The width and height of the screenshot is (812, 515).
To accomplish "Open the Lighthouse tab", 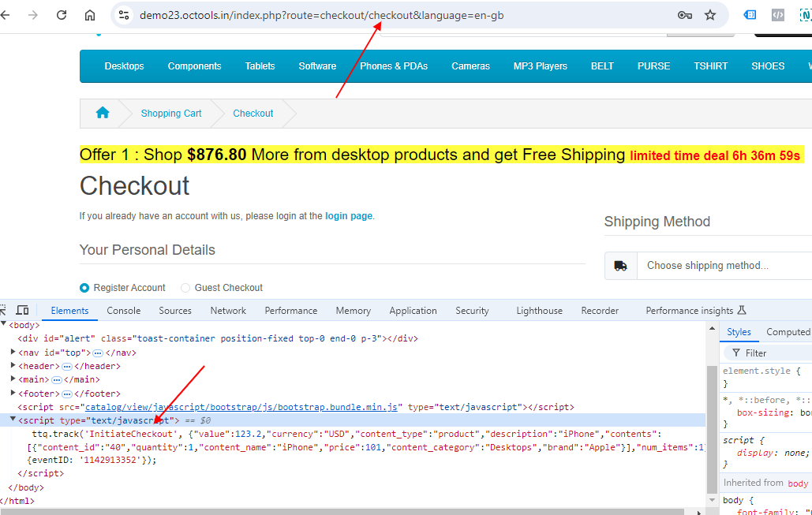I will point(539,311).
